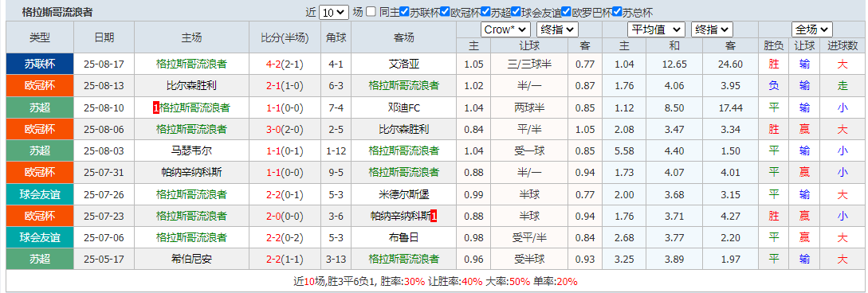Click the corner count 1-12

336,151
